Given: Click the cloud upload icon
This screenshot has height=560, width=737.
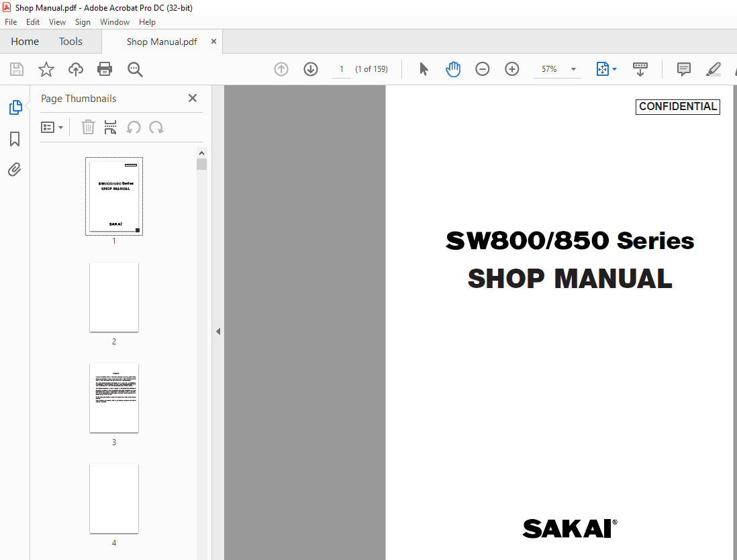Looking at the screenshot, I should (76, 69).
